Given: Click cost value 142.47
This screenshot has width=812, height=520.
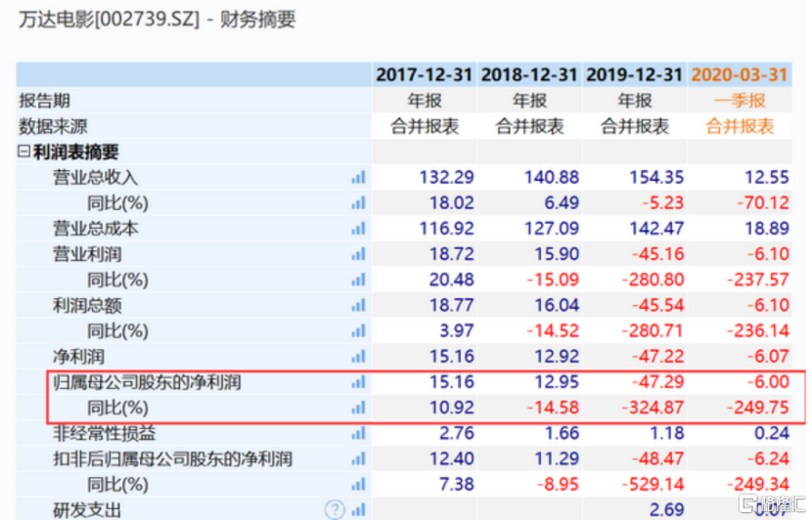Looking at the screenshot, I should point(656,228).
